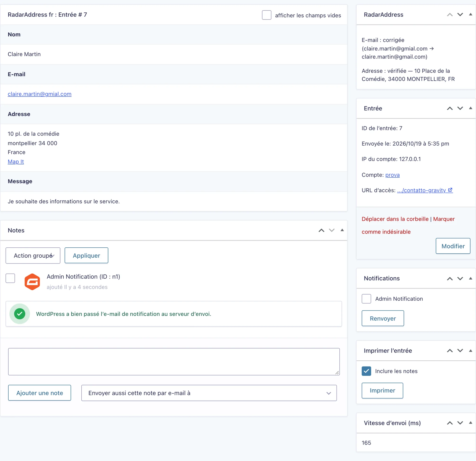Open the external link icon beside contatto-gravity
Screen dimensions: 476x461
450,190
